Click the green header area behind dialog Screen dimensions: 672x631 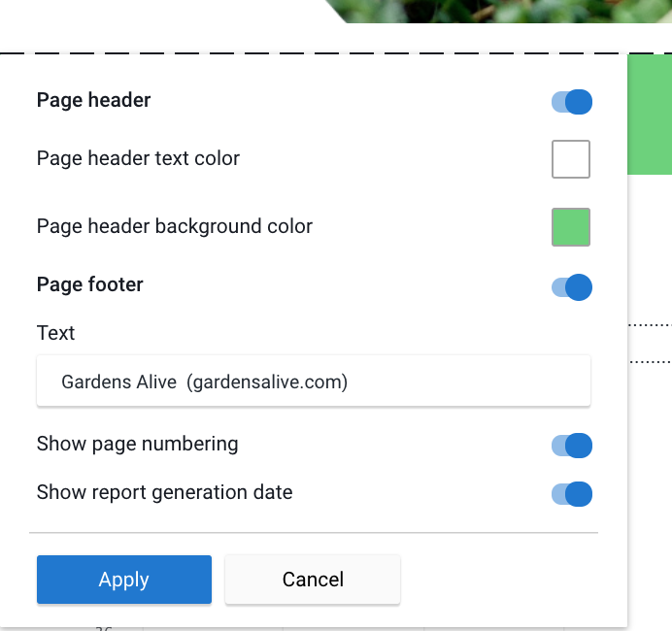click(650, 115)
